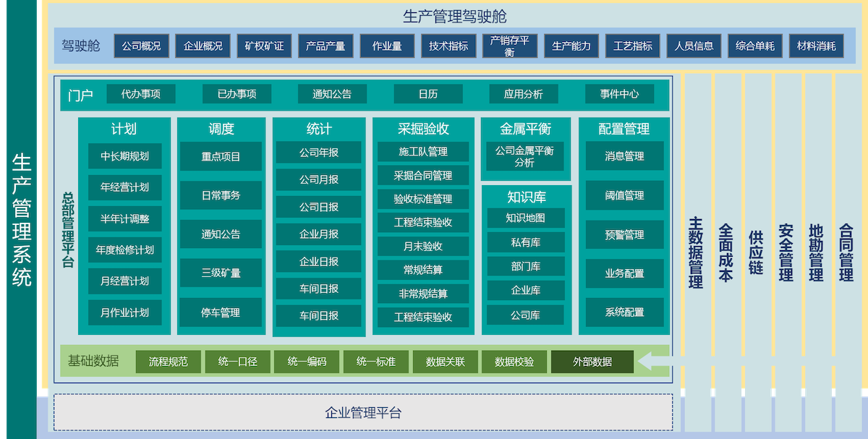Image resolution: width=868 pixels, height=439 pixels.
Task: Open 事件中心 in the 门户 row
Action: coord(619,94)
